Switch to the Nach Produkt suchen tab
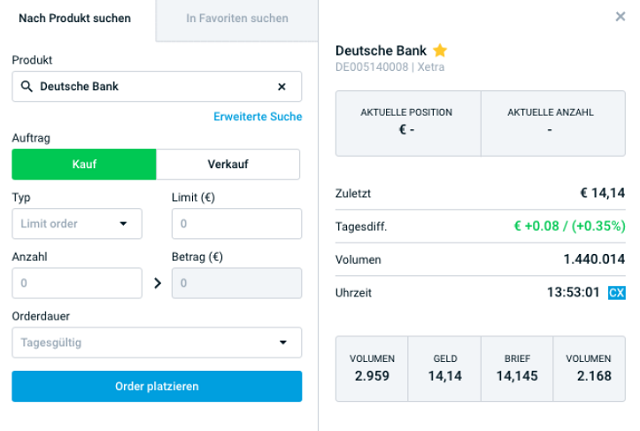This screenshot has height=431, width=640. pos(75,18)
